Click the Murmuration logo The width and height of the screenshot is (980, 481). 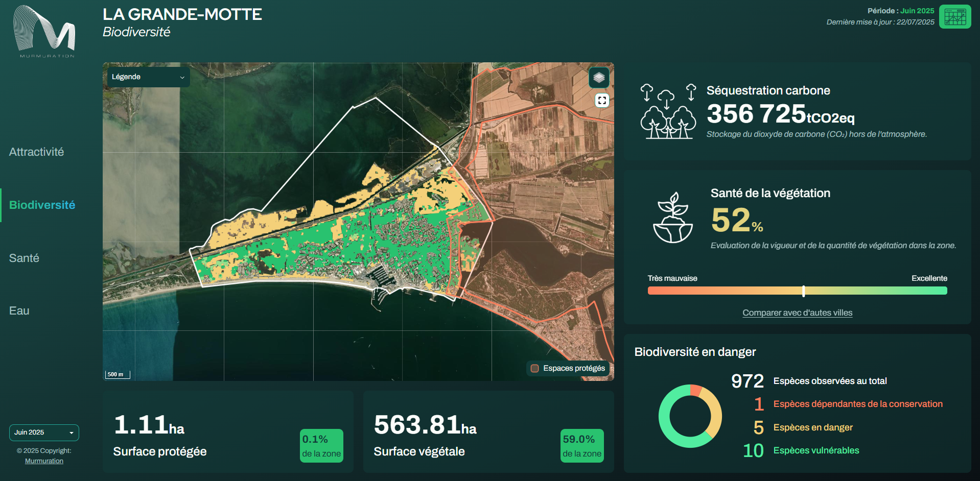[44, 32]
